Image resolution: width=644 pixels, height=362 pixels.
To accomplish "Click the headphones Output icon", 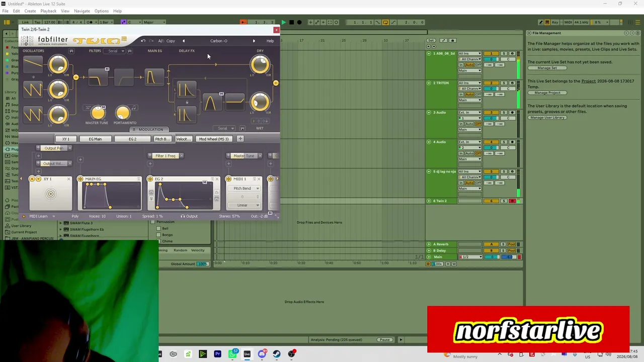I will tap(183, 216).
